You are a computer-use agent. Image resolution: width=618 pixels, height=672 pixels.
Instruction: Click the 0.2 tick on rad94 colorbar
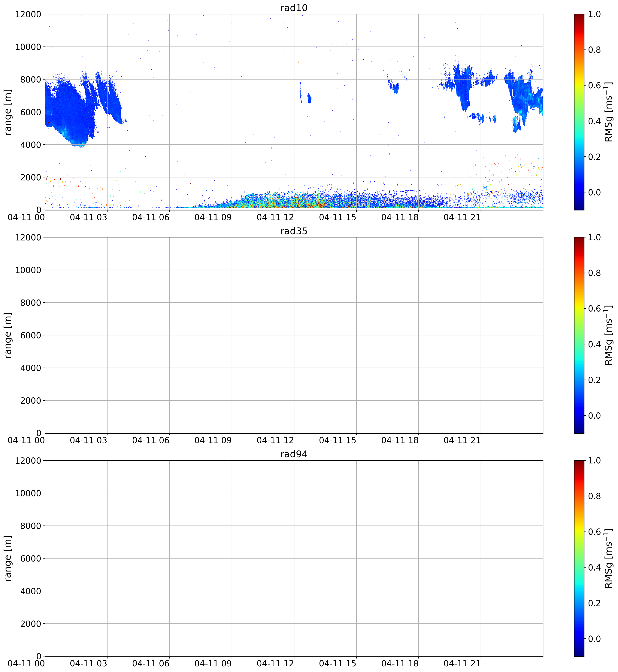click(x=595, y=603)
